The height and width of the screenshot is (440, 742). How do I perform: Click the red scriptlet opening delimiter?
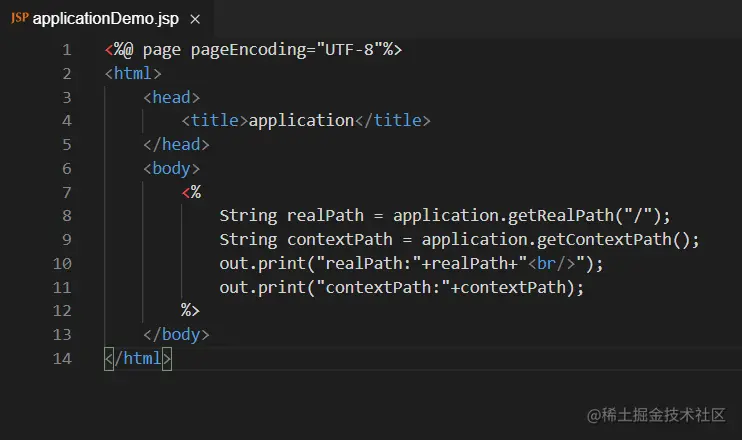(x=191, y=192)
